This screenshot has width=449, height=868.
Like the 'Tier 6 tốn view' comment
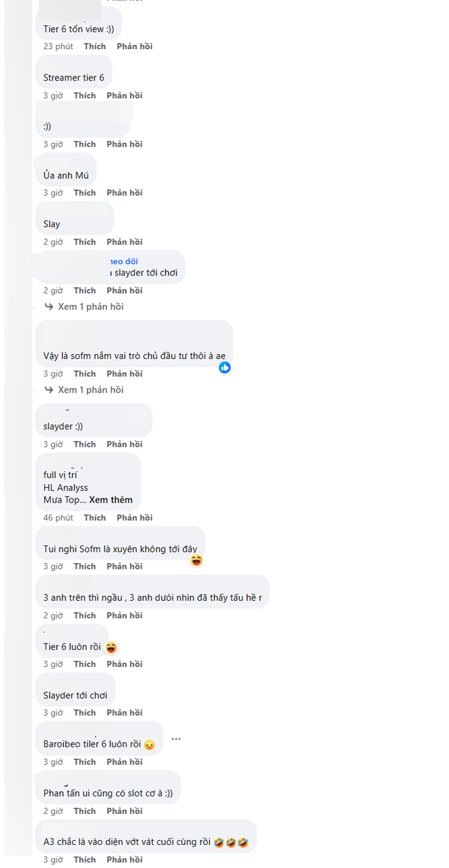[95, 46]
